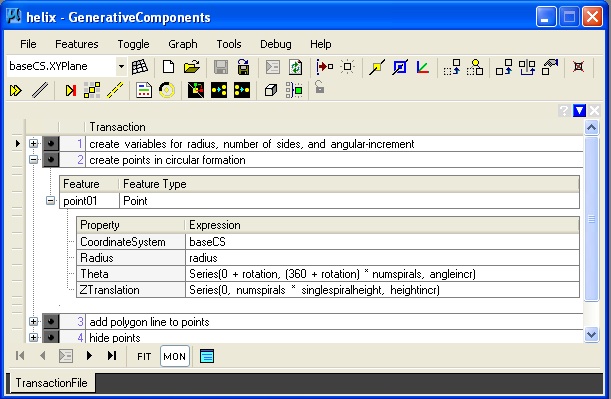Click the Open folder icon
The width and height of the screenshot is (611, 399).
191,67
